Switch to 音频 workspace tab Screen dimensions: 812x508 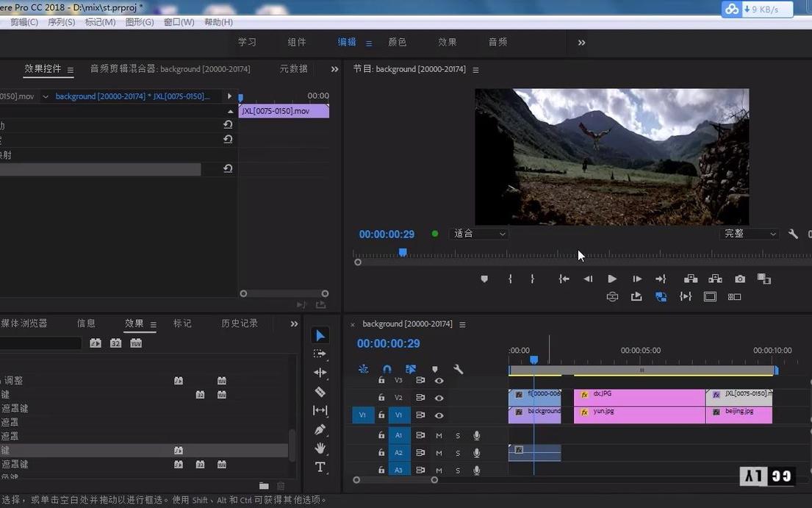pyautogui.click(x=497, y=42)
